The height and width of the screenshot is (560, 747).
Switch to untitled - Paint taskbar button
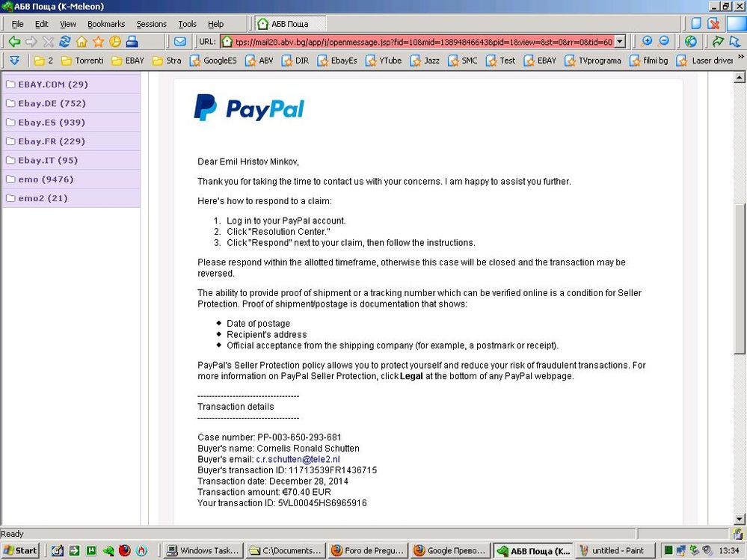(x=615, y=551)
